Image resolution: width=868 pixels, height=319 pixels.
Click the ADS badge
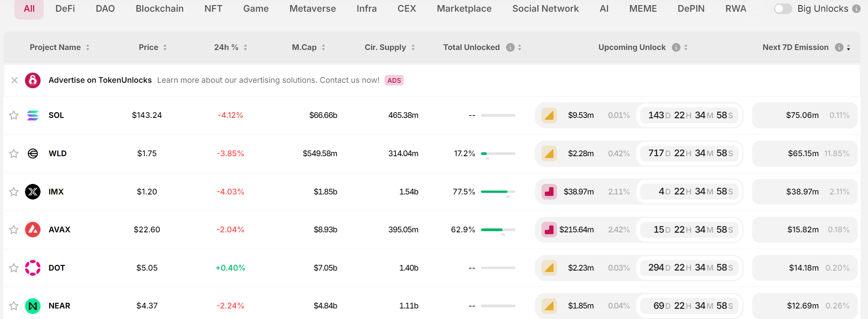click(x=394, y=80)
